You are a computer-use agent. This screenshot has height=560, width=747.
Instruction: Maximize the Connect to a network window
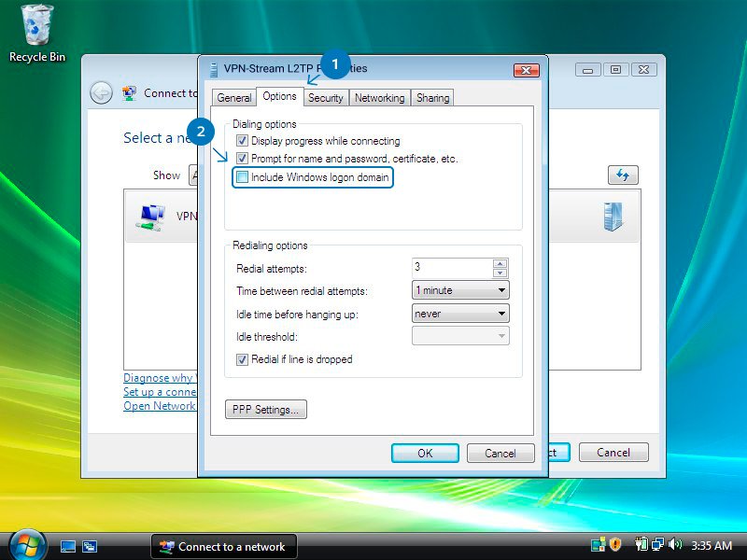(x=615, y=69)
